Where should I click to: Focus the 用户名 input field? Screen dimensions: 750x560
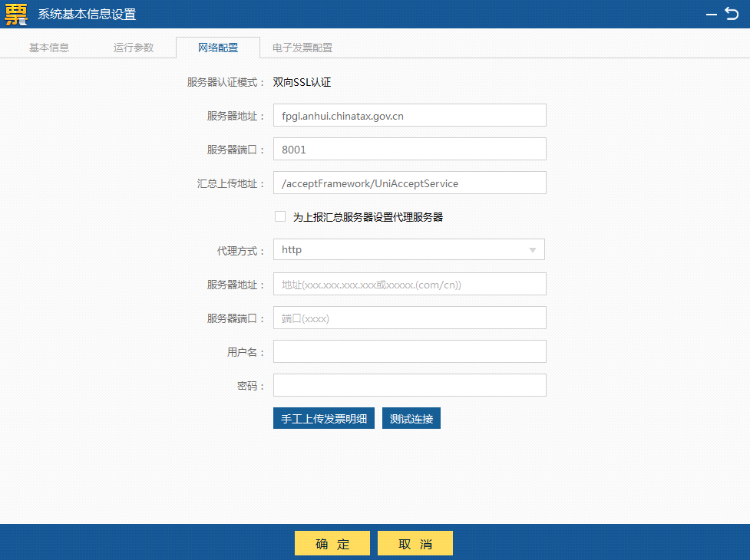point(410,351)
